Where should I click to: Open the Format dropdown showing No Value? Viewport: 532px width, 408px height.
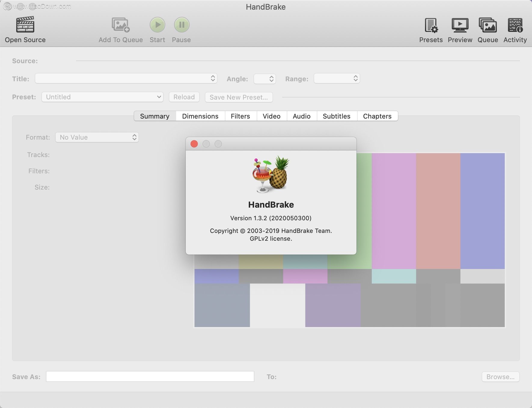coord(97,137)
